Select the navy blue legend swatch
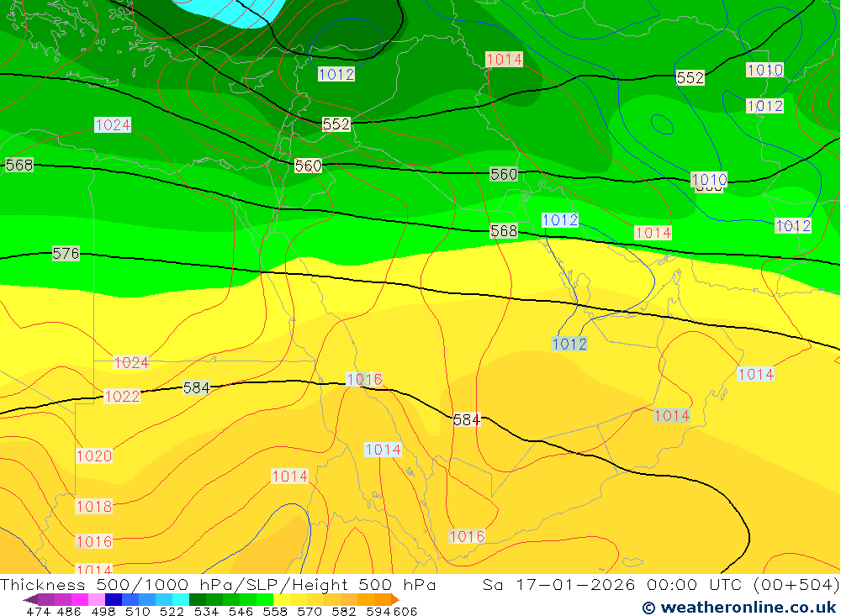The width and height of the screenshot is (841, 616). tap(114, 599)
